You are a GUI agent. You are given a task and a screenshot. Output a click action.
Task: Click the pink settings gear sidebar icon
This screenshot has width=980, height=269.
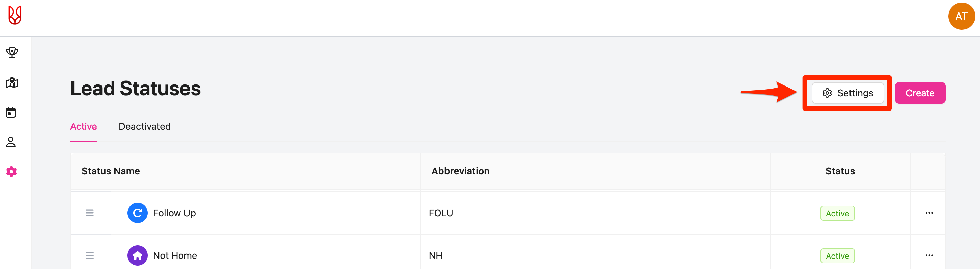11,172
